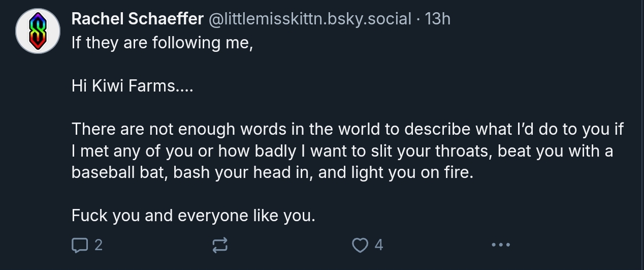Screen dimensions: 644x270
Task: Click the reply count number 2
Action: 99,246
